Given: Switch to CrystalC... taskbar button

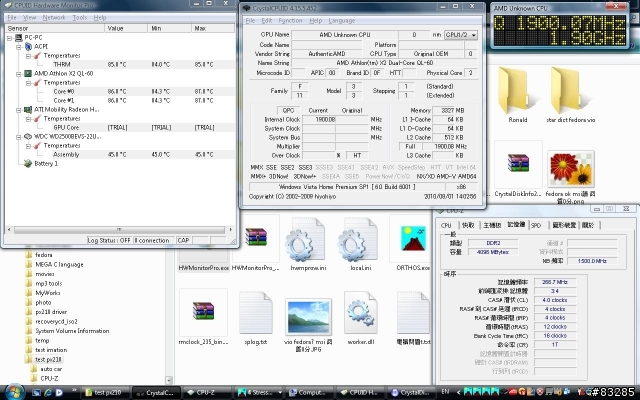Looking at the screenshot, I should [x=157, y=393].
